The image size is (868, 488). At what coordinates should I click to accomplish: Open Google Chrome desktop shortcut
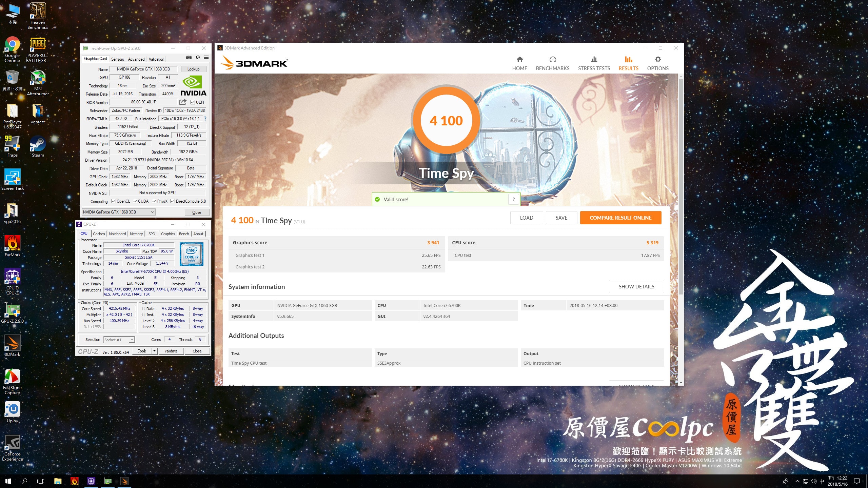13,49
